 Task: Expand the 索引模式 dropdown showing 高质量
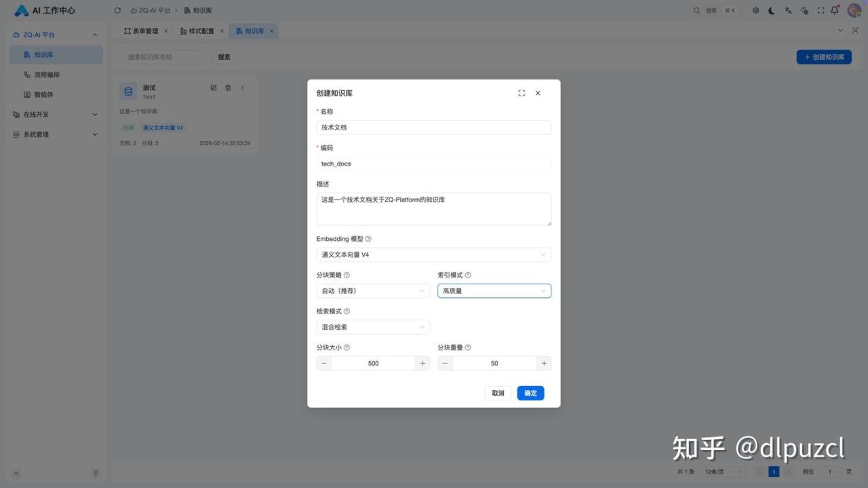(494, 290)
